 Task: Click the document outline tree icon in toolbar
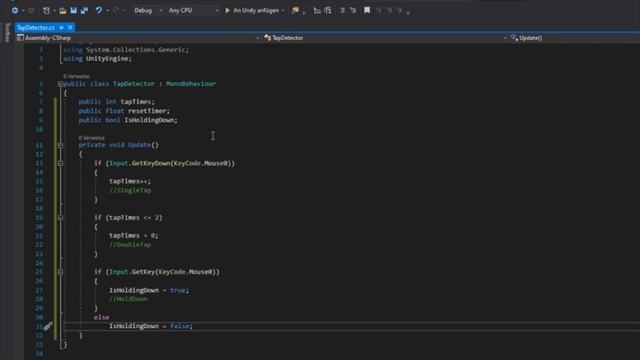coord(328,10)
